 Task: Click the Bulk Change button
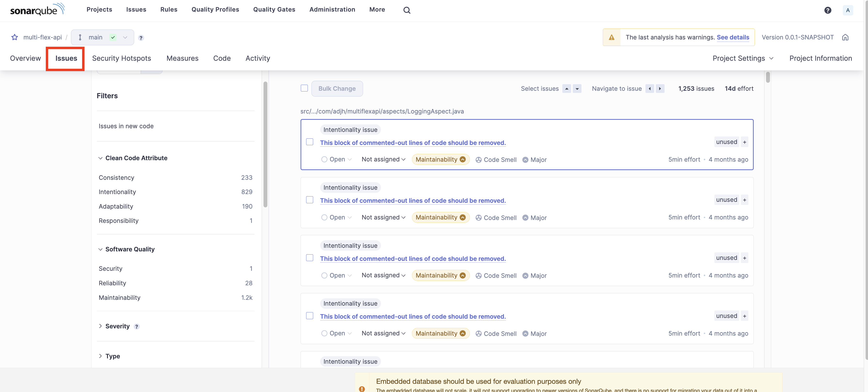337,89
